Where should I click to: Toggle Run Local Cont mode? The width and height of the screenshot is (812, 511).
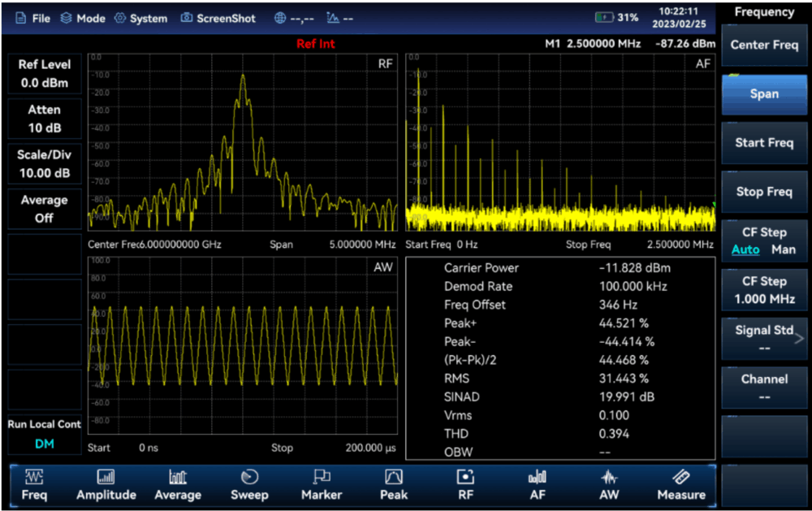[x=44, y=434]
